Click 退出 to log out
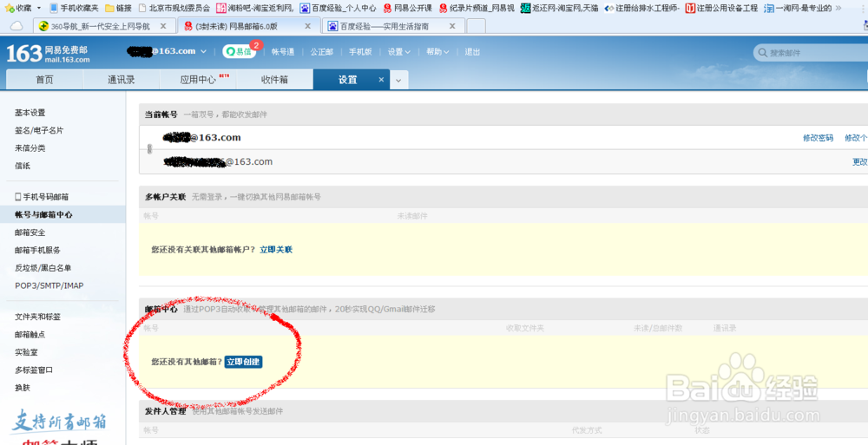 (x=472, y=51)
